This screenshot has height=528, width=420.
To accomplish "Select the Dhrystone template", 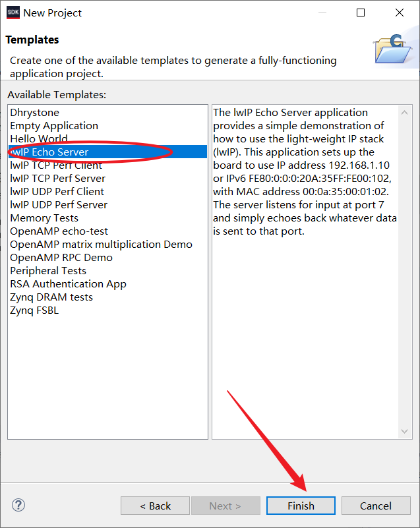I will click(34, 113).
